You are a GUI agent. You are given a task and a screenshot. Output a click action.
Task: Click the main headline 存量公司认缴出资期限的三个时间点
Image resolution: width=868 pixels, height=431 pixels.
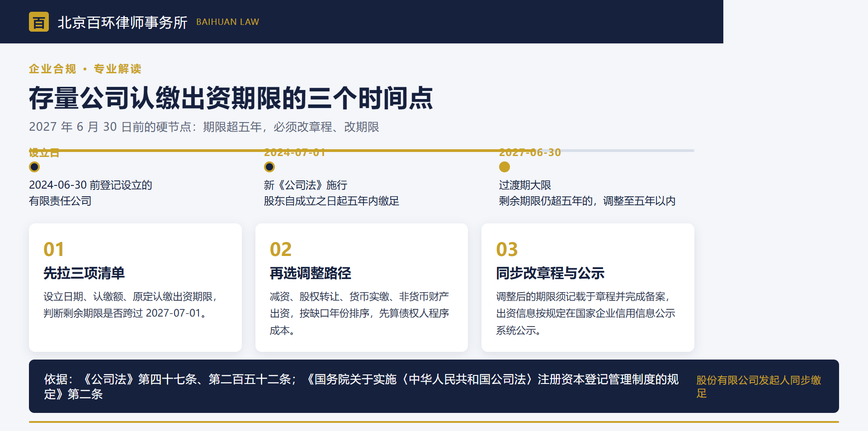(x=231, y=98)
